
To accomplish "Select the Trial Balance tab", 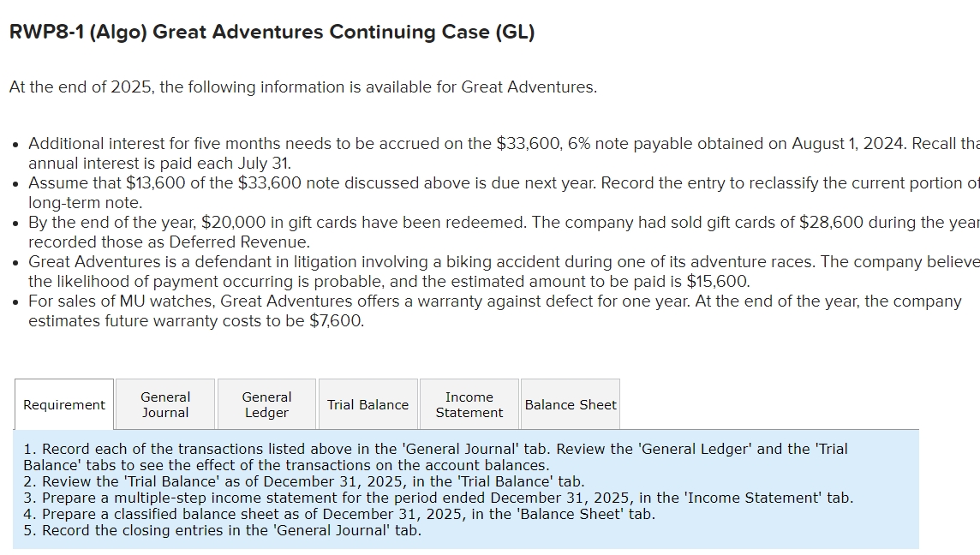I will pos(367,403).
